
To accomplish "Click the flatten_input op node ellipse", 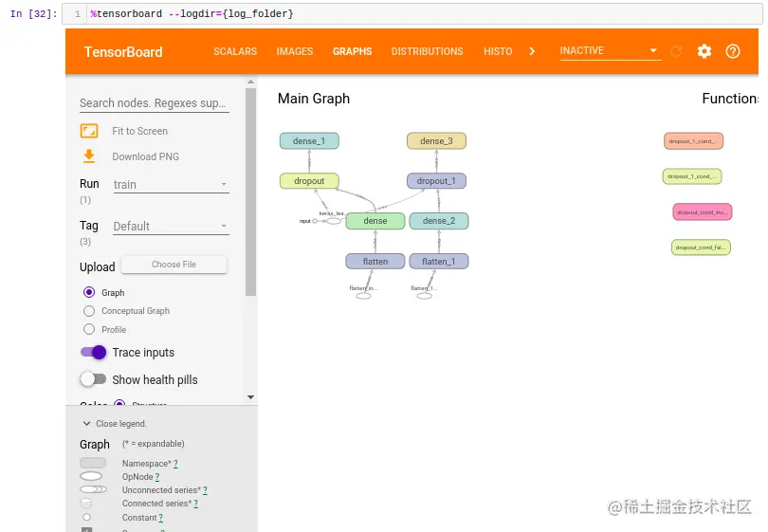I will (363, 296).
